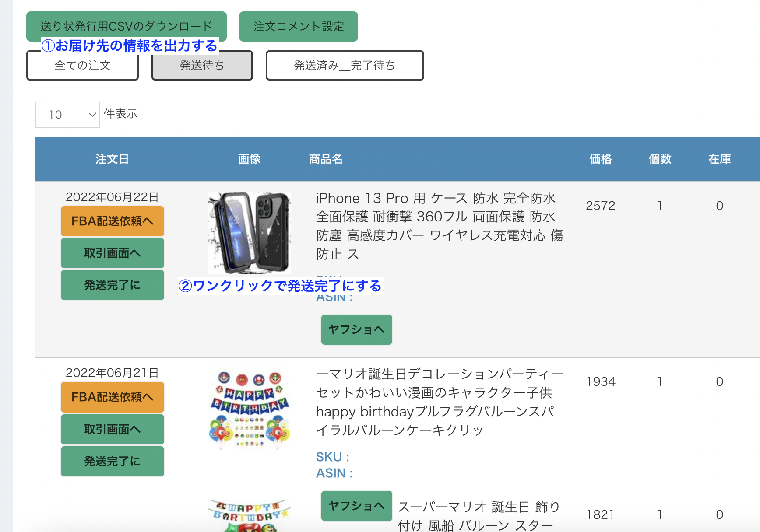Open 取引画面へ for the 06月21日 order
Image resolution: width=760 pixels, height=532 pixels.
pos(113,430)
